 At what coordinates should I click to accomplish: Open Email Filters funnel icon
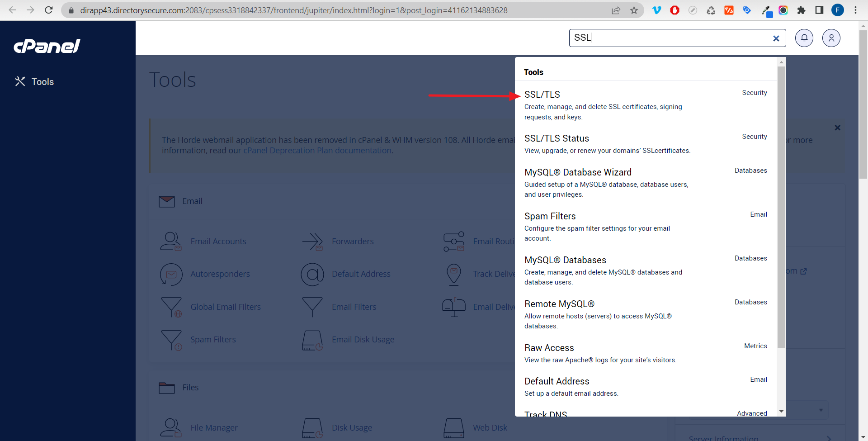pyautogui.click(x=312, y=307)
